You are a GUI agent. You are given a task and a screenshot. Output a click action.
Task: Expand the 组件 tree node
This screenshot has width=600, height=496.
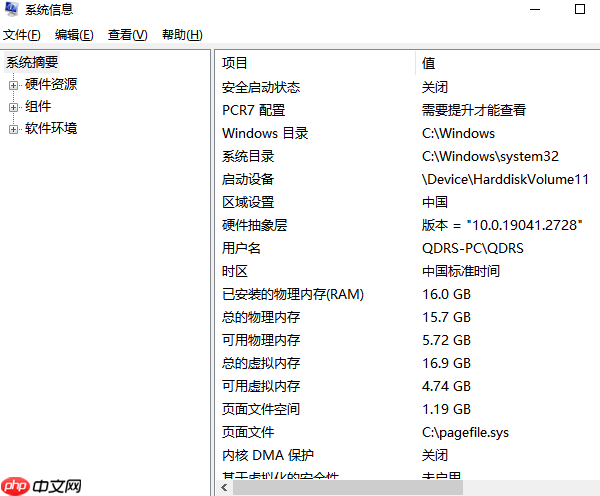(13, 108)
